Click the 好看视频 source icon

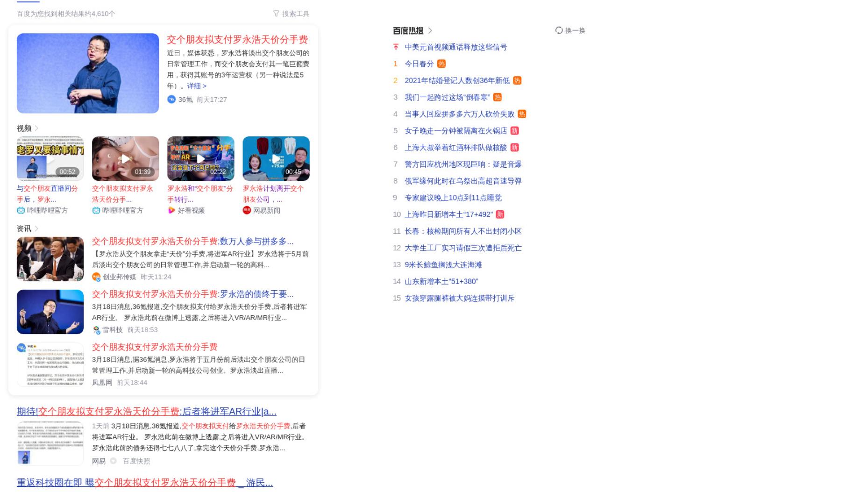(171, 211)
